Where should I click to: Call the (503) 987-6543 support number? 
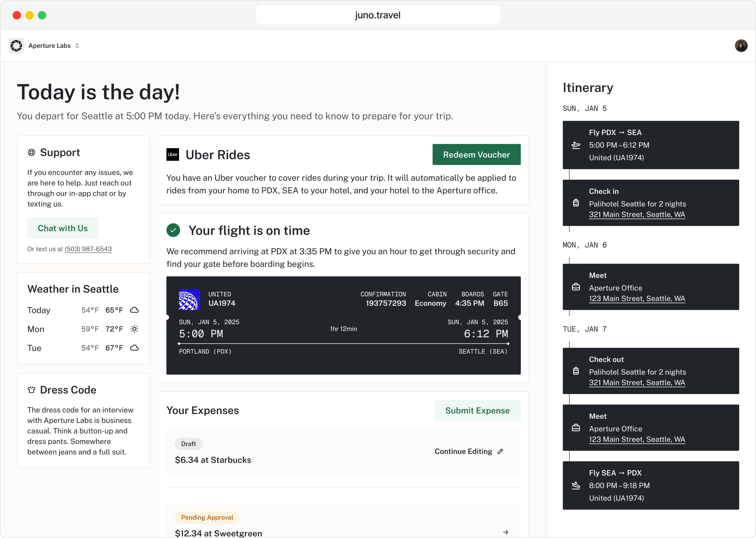[88, 249]
